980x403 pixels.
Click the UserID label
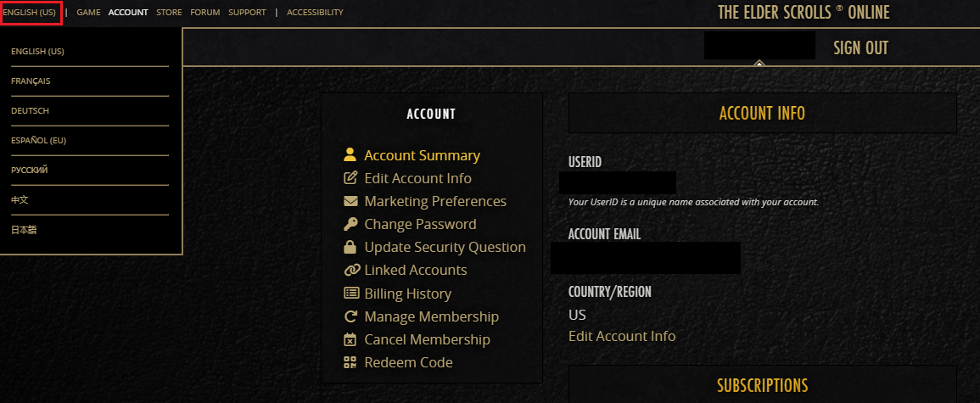585,162
